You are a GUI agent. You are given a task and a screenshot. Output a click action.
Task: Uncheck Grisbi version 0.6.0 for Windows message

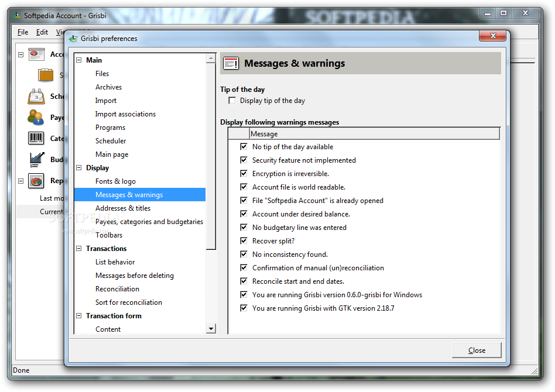[x=244, y=294]
